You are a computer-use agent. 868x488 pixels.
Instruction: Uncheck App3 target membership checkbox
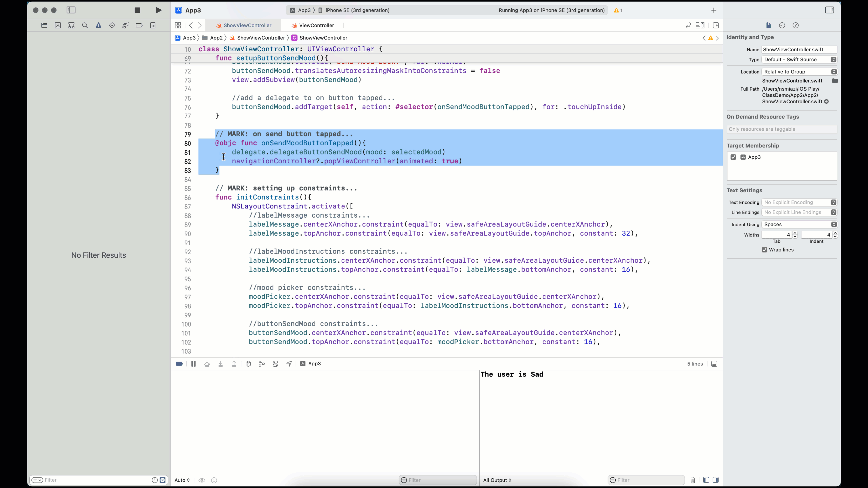pyautogui.click(x=733, y=157)
